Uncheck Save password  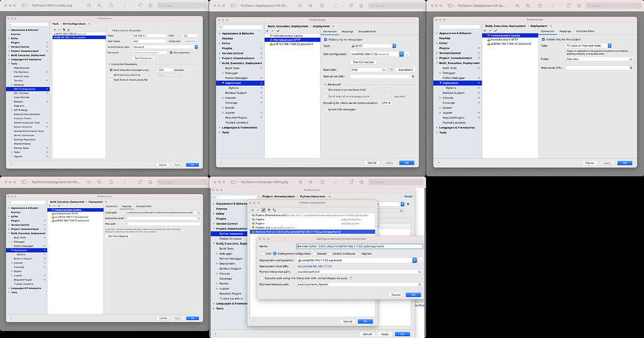pyautogui.click(x=171, y=53)
